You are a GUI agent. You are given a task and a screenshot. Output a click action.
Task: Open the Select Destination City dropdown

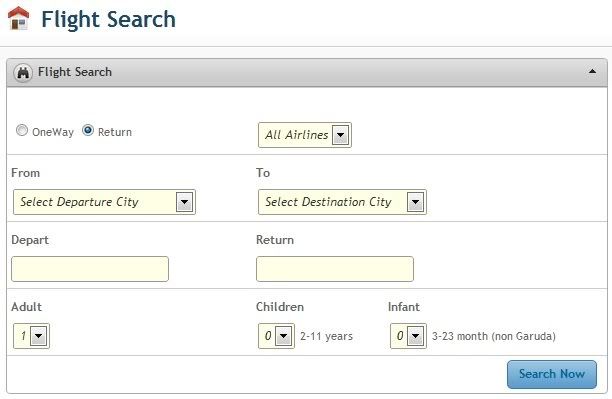coord(342,202)
